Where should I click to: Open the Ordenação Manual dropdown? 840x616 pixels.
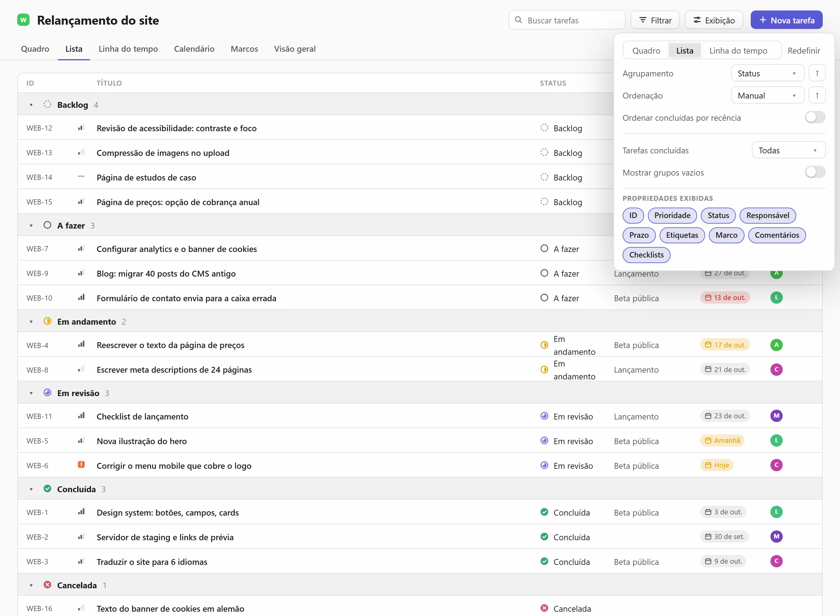[767, 95]
